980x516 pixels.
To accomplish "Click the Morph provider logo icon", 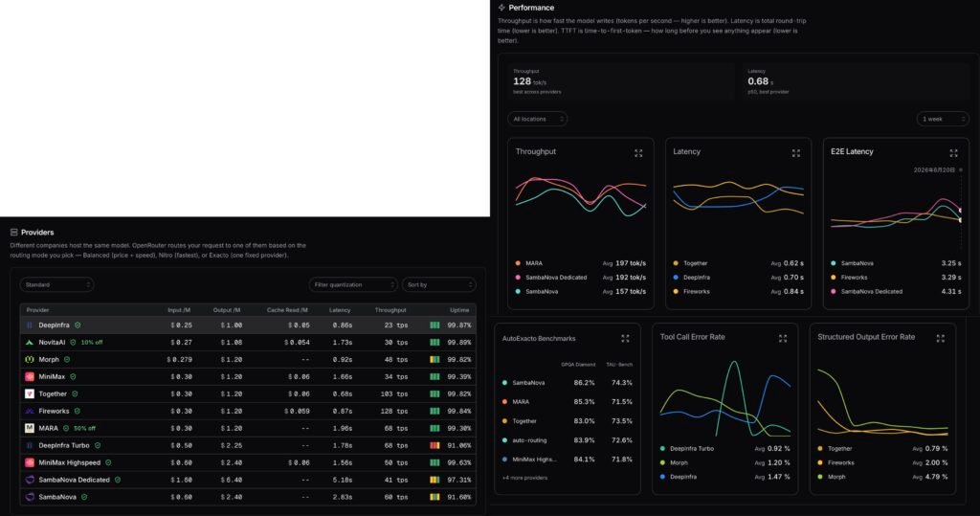I will tap(30, 360).
